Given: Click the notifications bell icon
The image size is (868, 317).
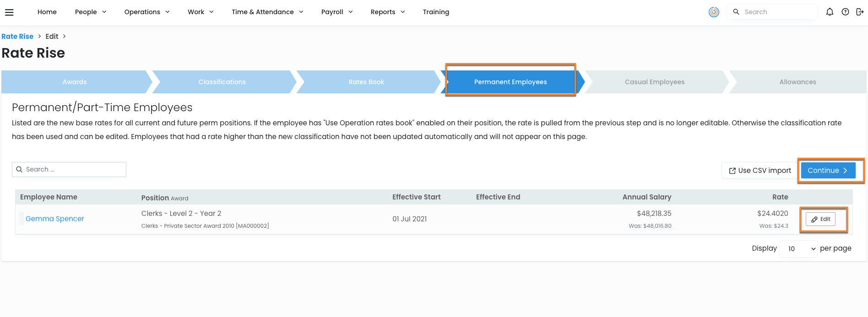Looking at the screenshot, I should 830,12.
